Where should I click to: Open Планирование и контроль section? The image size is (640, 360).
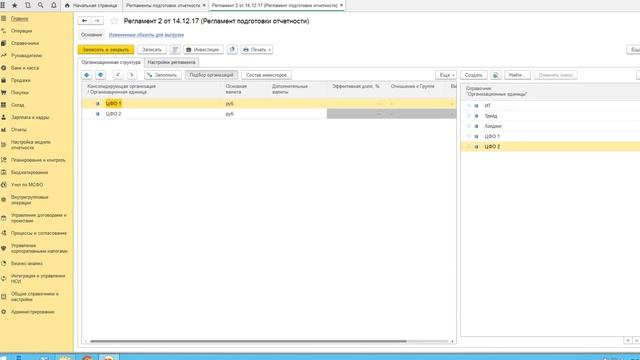(38, 160)
